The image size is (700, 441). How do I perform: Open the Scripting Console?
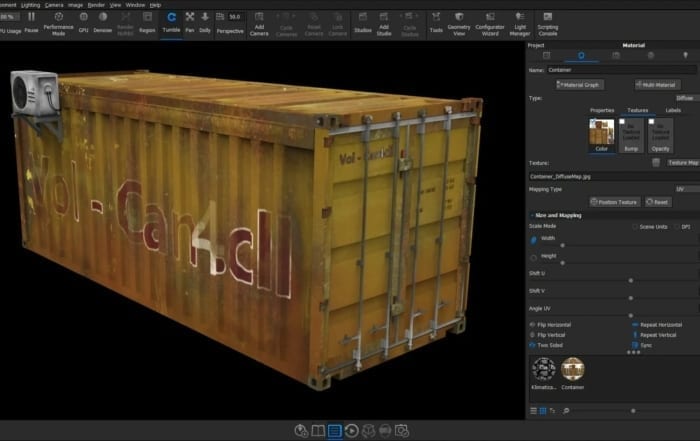pyautogui.click(x=548, y=24)
